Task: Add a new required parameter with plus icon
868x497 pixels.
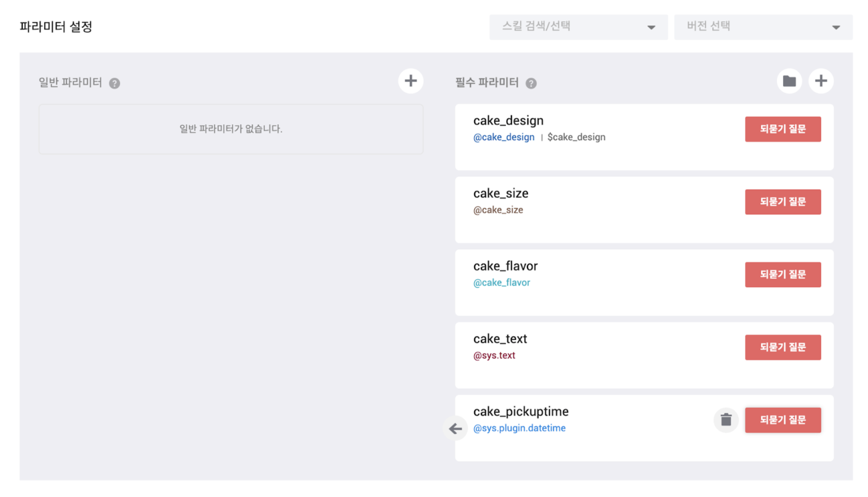Action: (820, 81)
